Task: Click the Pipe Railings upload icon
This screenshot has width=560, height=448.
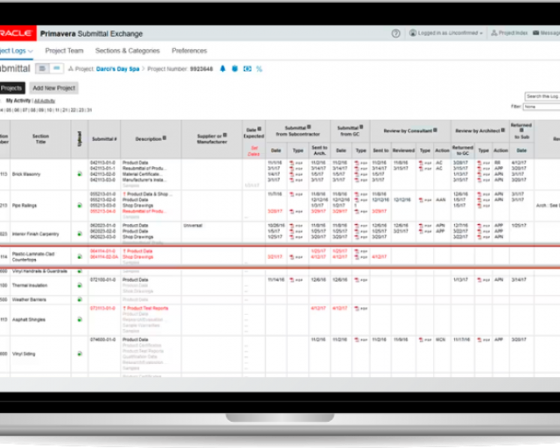Action: click(80, 205)
